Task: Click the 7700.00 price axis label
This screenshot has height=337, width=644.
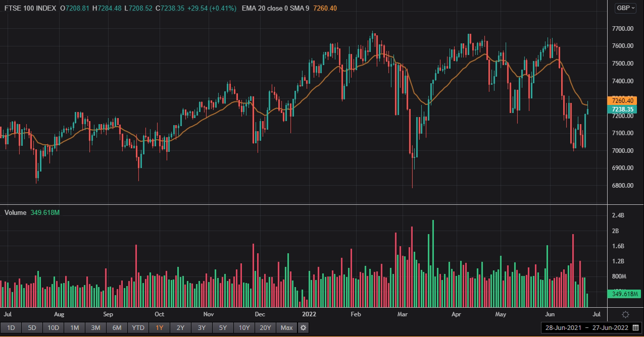Action: click(623, 29)
